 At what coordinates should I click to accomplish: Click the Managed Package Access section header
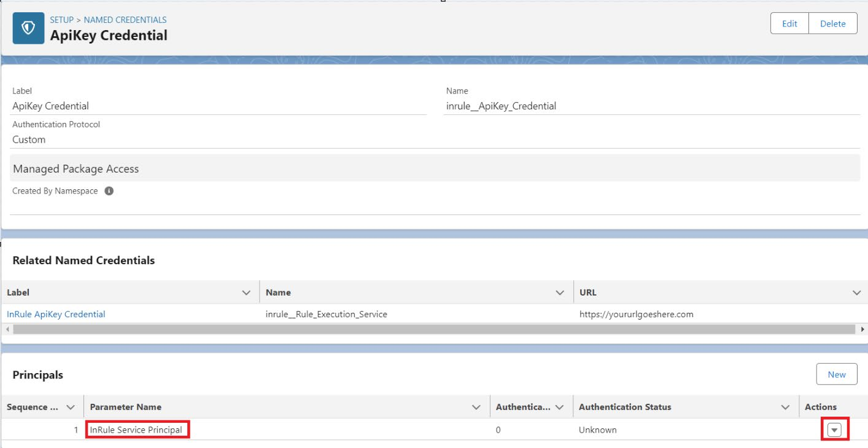click(x=435, y=168)
